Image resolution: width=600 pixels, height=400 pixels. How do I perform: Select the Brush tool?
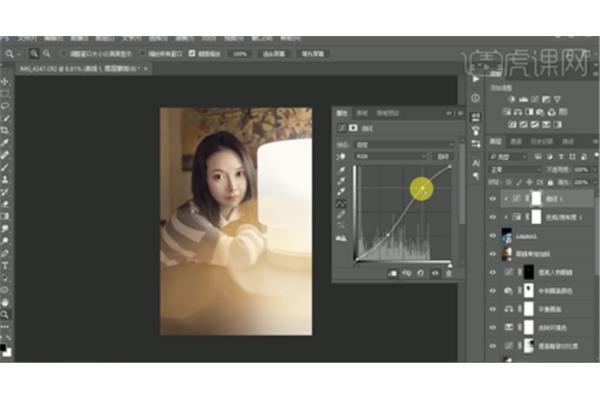[x=5, y=168]
